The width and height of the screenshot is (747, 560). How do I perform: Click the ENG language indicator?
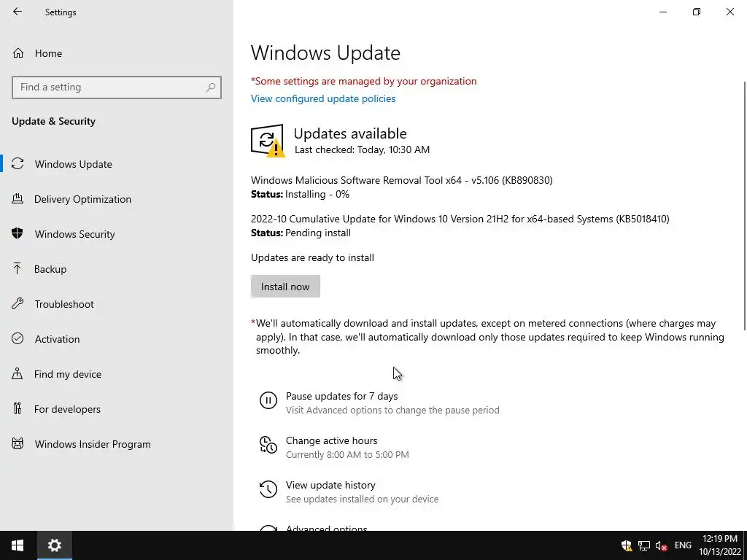pos(683,545)
